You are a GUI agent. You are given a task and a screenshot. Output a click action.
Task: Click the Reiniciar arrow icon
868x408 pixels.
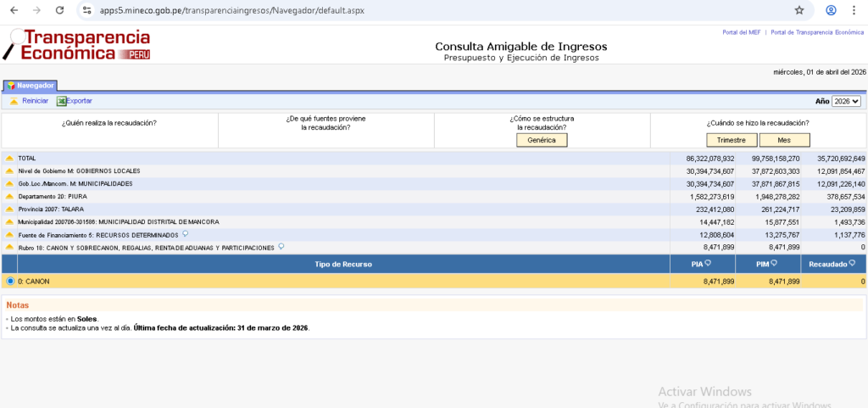[x=14, y=101]
